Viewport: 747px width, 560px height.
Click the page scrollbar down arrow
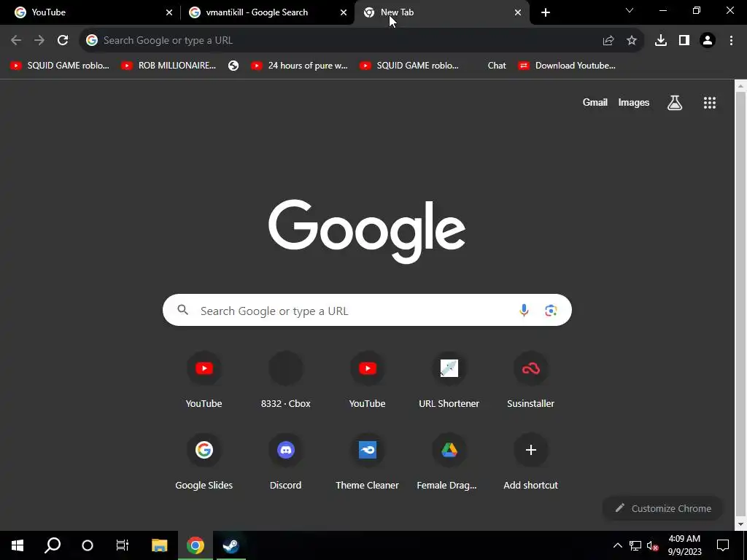pyautogui.click(x=740, y=524)
